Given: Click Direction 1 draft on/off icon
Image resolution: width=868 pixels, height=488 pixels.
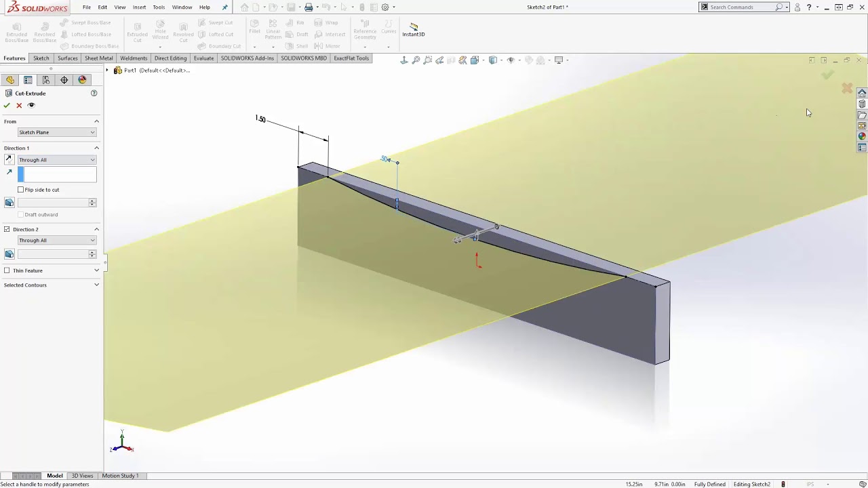Looking at the screenshot, I should (x=9, y=202).
